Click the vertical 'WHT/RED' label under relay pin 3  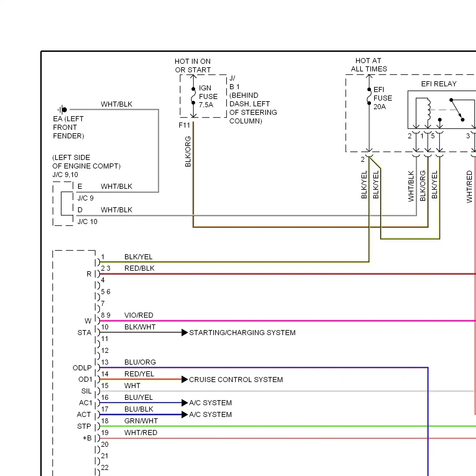coord(469,187)
